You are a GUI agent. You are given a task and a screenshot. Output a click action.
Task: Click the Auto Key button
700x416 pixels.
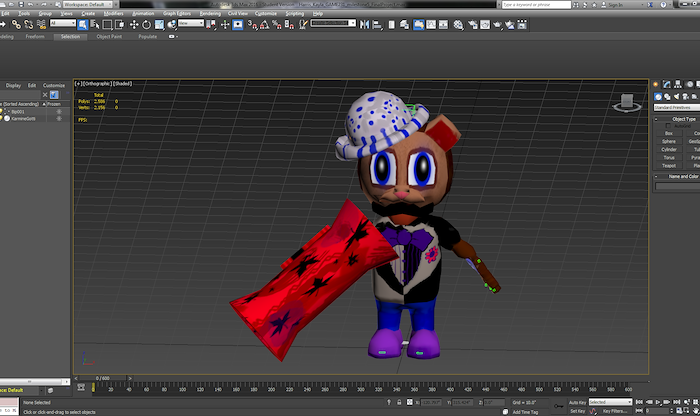[x=577, y=402]
